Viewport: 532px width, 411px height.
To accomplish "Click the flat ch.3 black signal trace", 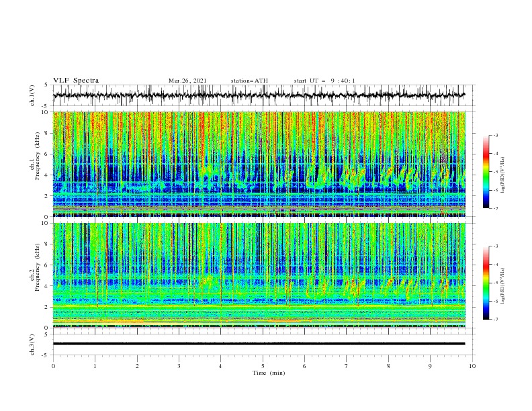I will (259, 344).
